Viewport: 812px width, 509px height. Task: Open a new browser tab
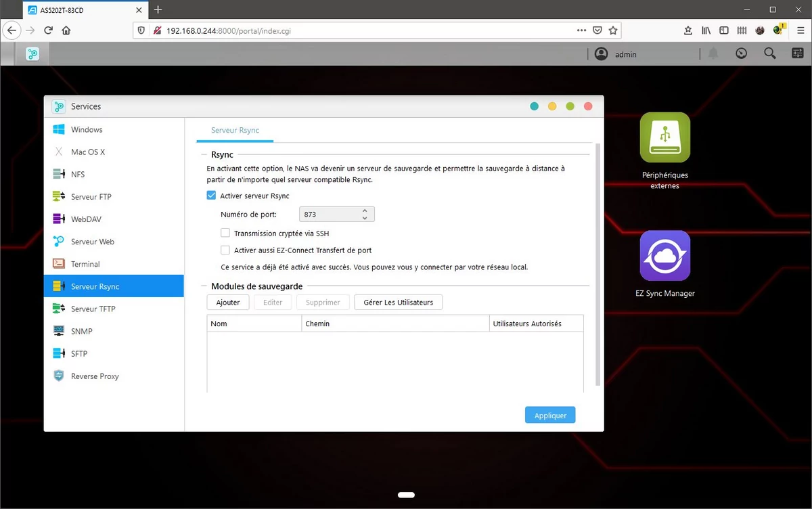pos(158,9)
